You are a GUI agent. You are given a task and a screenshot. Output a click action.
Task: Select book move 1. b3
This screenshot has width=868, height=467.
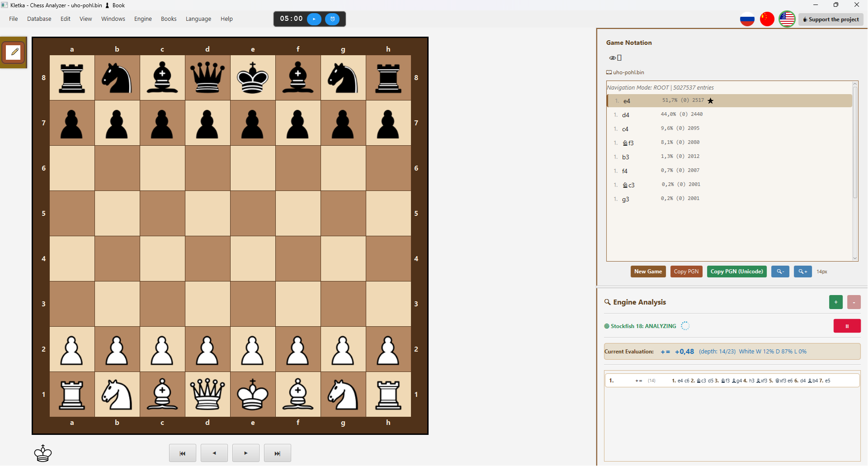tap(729, 157)
